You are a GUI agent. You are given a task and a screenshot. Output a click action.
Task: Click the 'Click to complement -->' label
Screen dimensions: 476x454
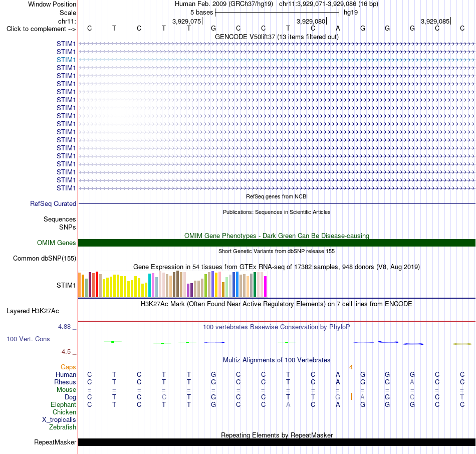tap(41, 29)
